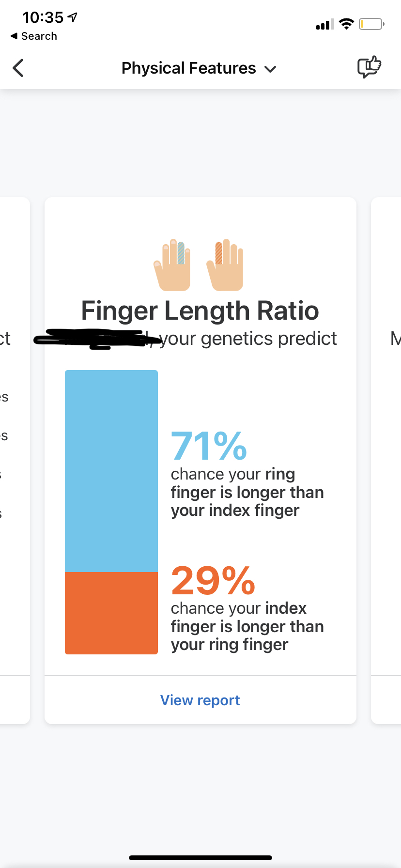This screenshot has width=401, height=868.
Task: Select the Finger Length Ratio heading
Action: click(200, 310)
